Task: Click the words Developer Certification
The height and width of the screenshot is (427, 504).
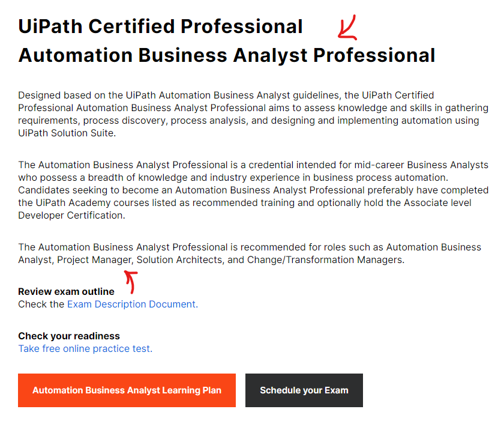Action: [x=70, y=215]
